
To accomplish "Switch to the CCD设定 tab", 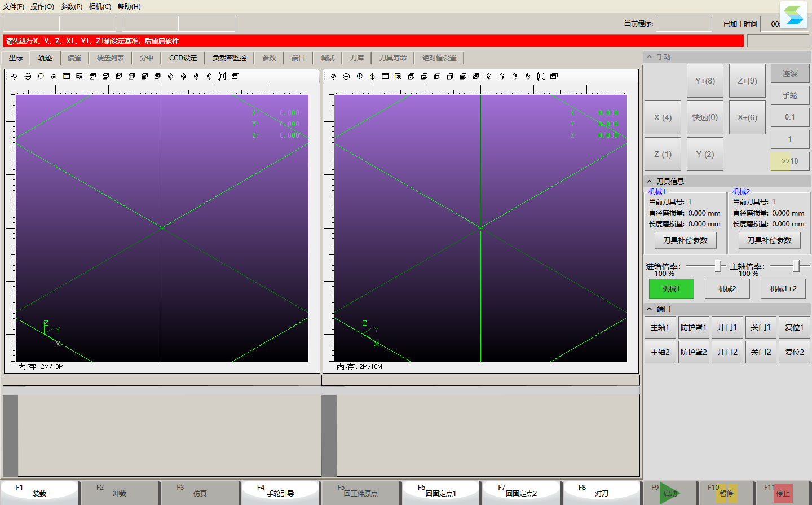I will pos(183,58).
